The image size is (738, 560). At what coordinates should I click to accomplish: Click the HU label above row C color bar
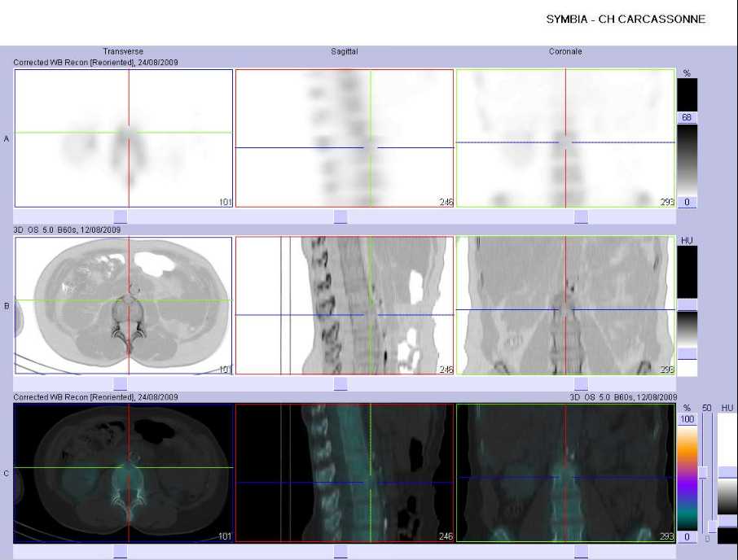coord(727,408)
